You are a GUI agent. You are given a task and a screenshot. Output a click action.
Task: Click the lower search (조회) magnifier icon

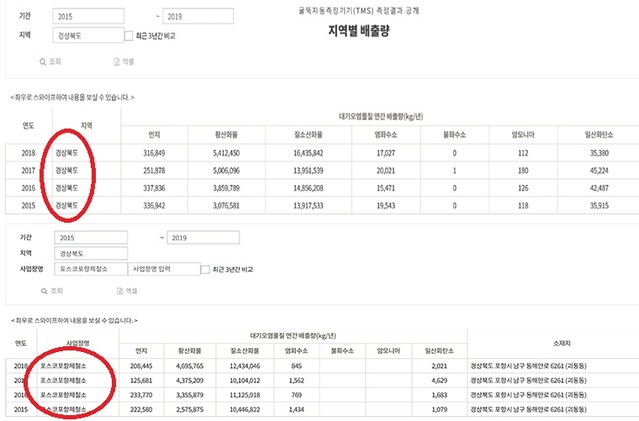point(44,291)
